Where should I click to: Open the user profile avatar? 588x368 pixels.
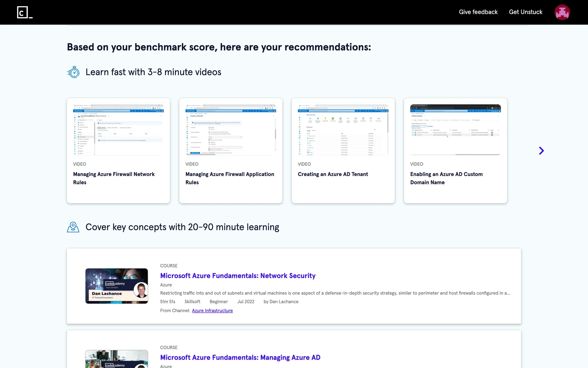(562, 12)
